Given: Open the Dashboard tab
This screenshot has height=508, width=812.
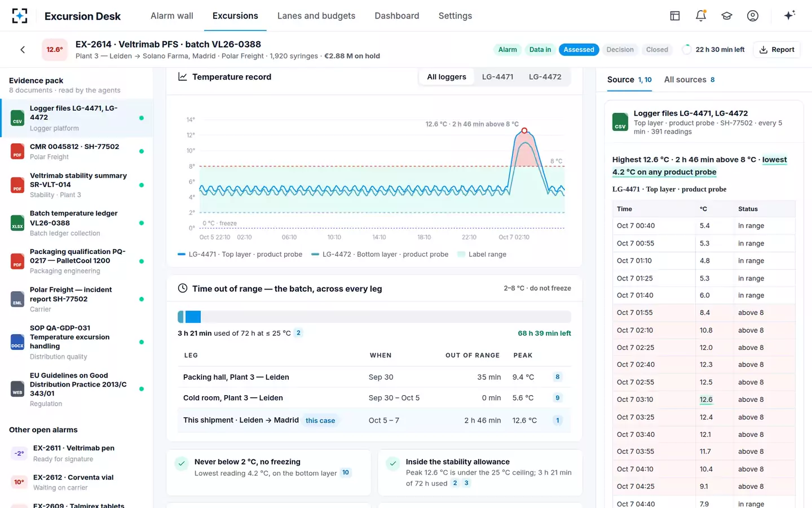Looking at the screenshot, I should [x=397, y=16].
